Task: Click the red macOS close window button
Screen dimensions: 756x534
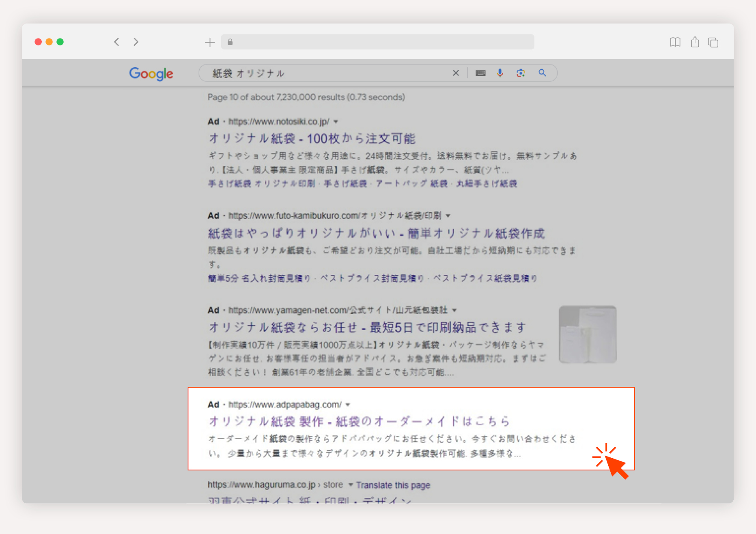Action: tap(38, 42)
